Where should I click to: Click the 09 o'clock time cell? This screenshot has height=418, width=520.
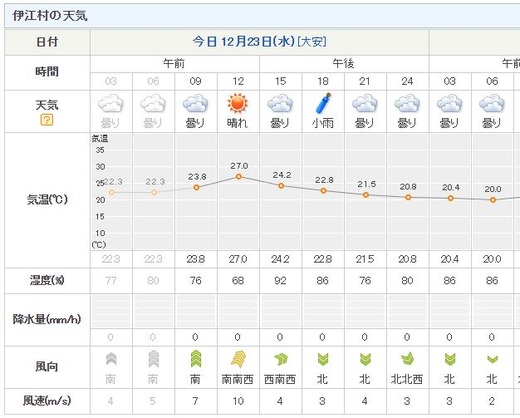(x=196, y=81)
